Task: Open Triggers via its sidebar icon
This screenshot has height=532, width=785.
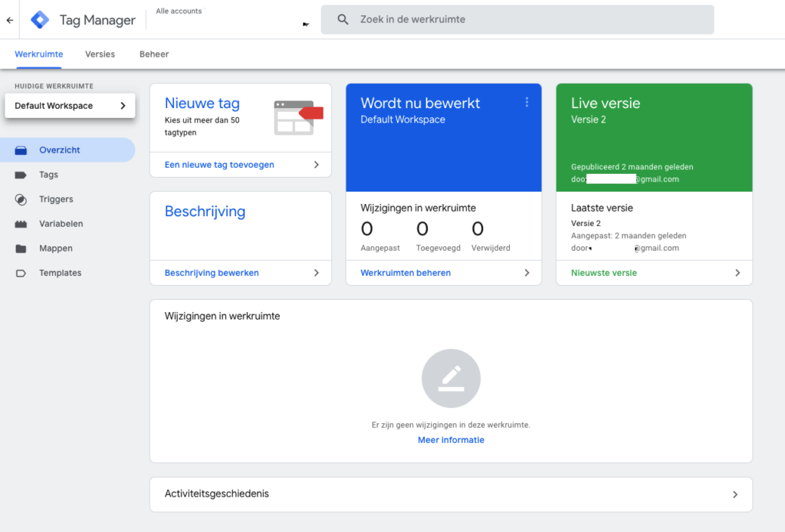Action: pyautogui.click(x=21, y=199)
